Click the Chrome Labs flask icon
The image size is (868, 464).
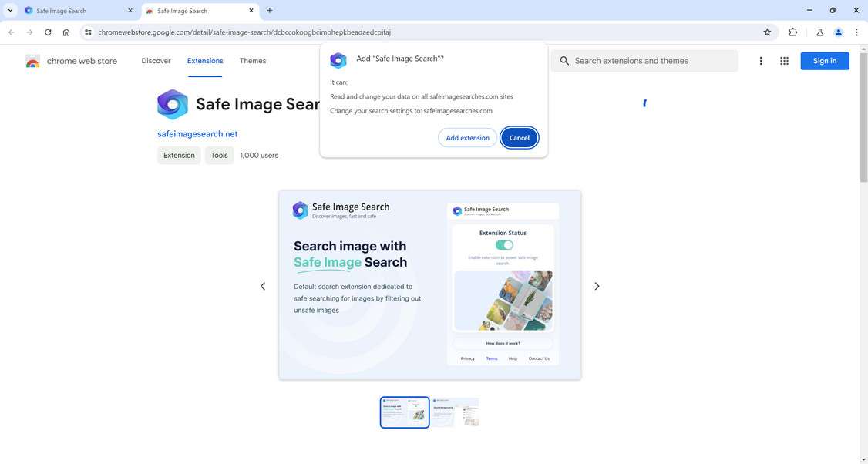click(x=819, y=32)
